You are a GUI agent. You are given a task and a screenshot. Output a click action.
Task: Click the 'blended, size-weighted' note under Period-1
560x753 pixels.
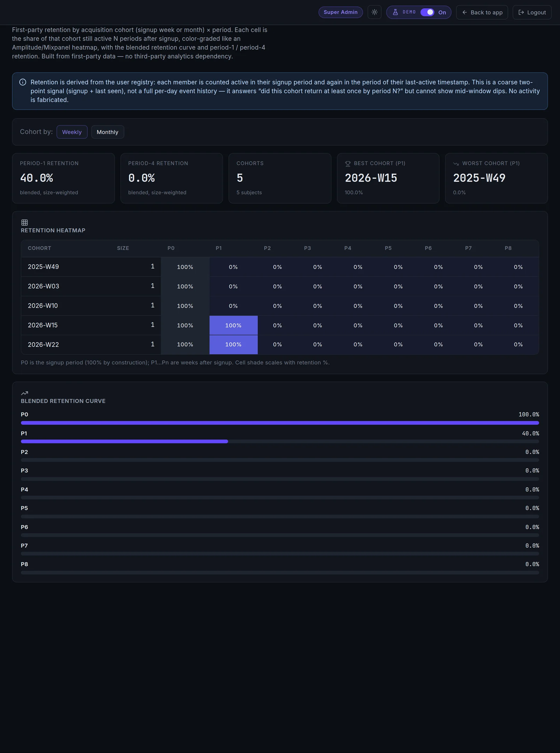[x=49, y=193]
